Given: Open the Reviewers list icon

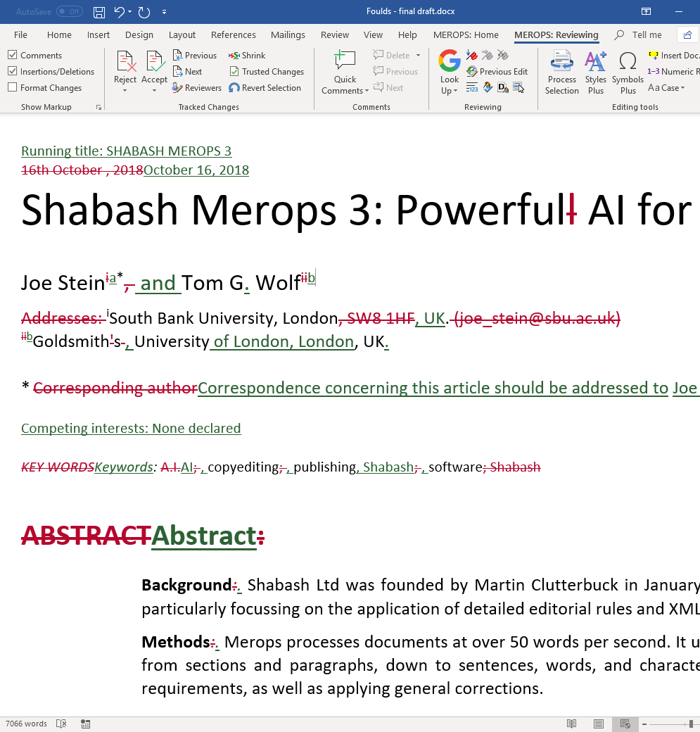Looking at the screenshot, I should pos(178,88).
